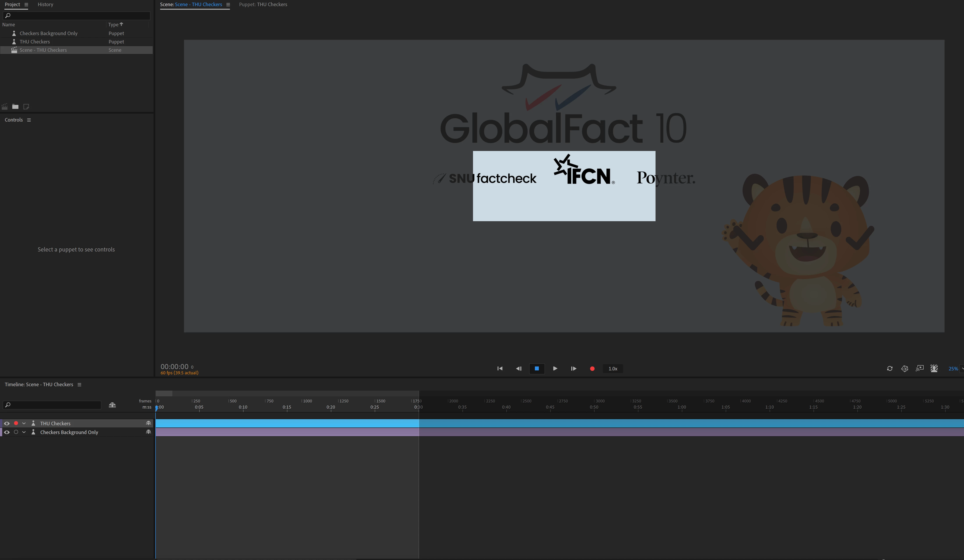Click the New Scene clapperboard icon
Screen dimensions: 964x560
tap(5, 107)
